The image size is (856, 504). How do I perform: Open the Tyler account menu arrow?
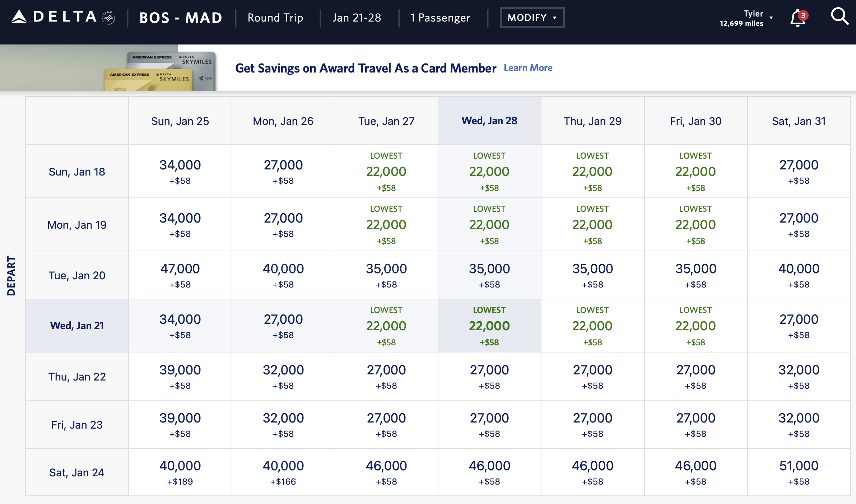pos(771,18)
